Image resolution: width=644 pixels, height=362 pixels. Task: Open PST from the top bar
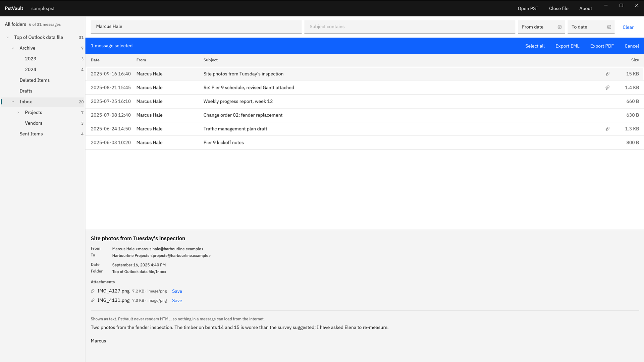pos(528,8)
